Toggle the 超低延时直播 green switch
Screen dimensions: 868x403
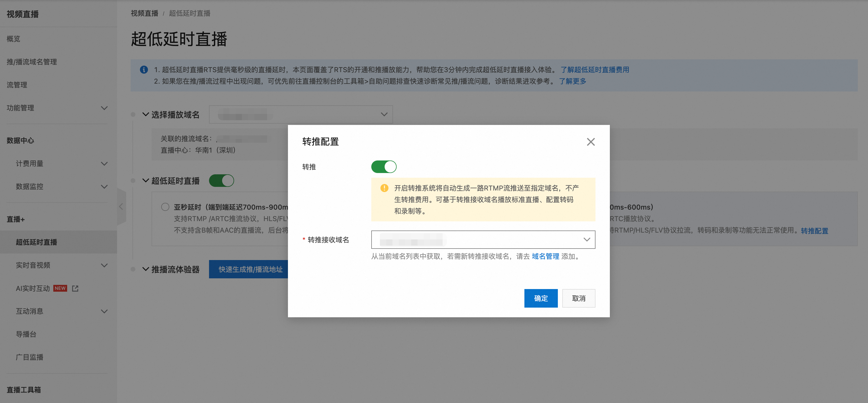coord(221,181)
